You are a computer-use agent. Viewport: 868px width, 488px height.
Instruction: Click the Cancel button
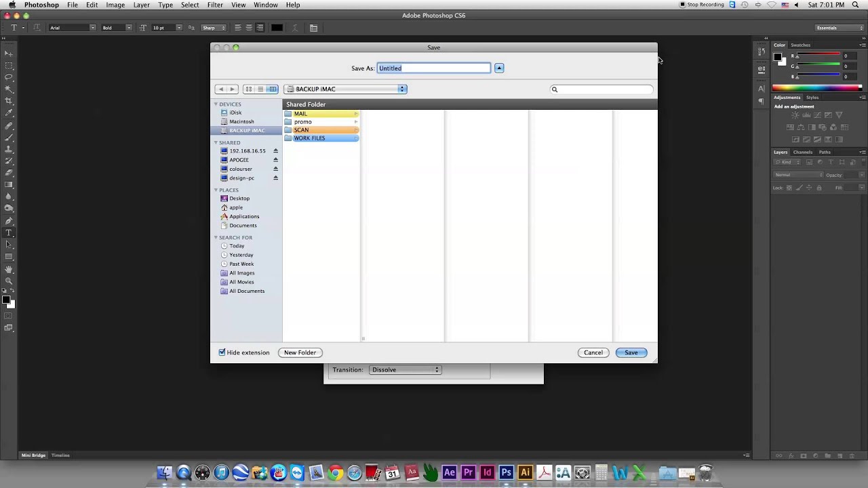pos(593,352)
